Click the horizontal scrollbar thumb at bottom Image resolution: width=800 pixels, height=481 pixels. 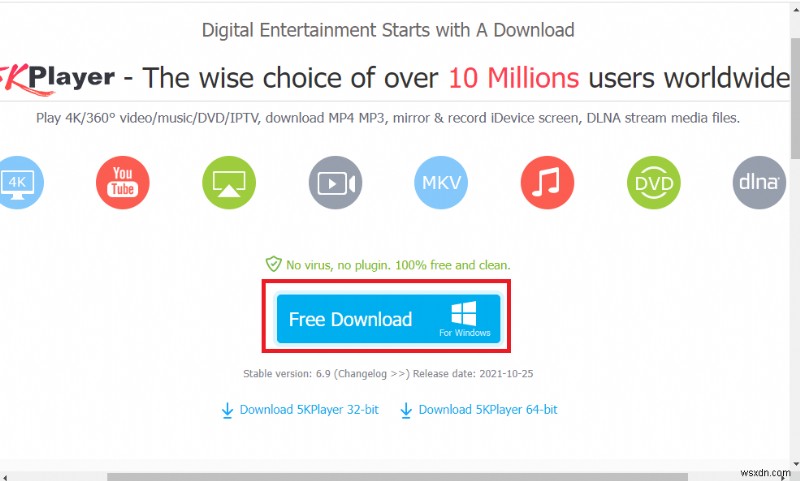397,477
